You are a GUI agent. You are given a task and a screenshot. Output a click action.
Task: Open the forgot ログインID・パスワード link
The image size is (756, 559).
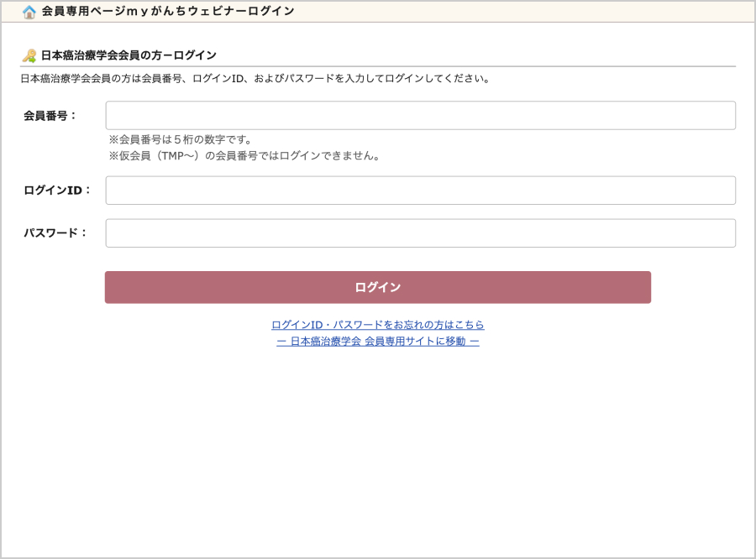click(x=377, y=325)
